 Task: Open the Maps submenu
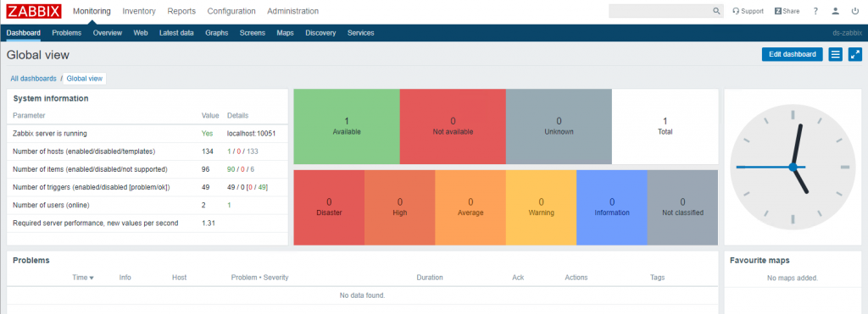pyautogui.click(x=285, y=33)
